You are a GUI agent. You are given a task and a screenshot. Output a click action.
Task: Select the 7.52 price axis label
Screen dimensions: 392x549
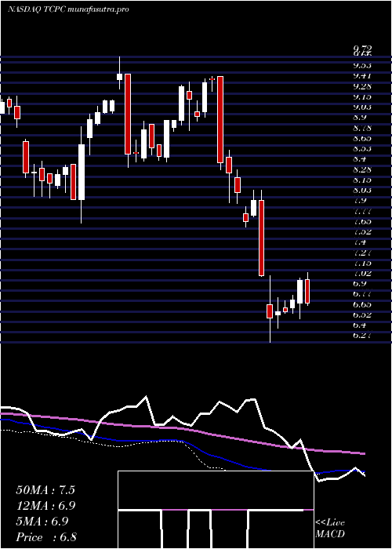tap(362, 232)
